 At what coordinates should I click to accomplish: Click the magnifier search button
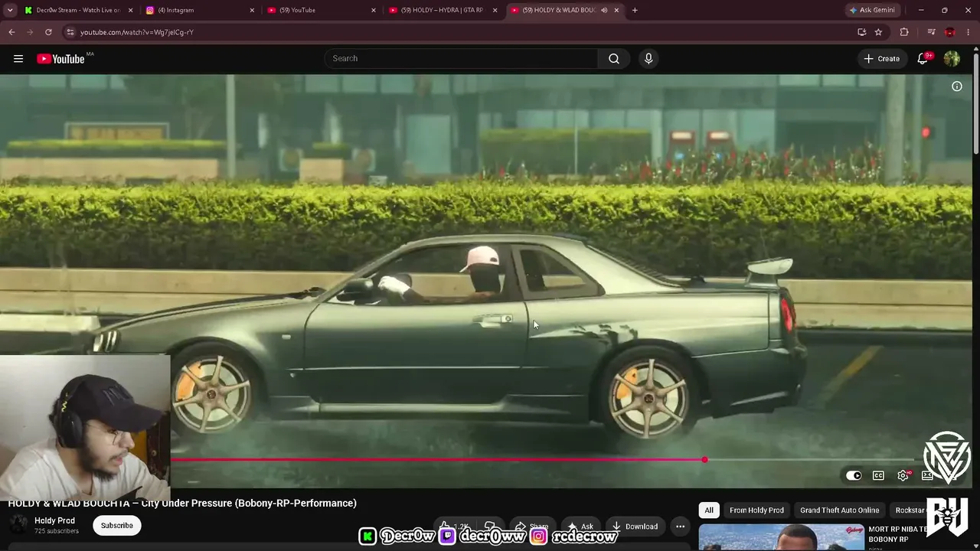coord(614,59)
